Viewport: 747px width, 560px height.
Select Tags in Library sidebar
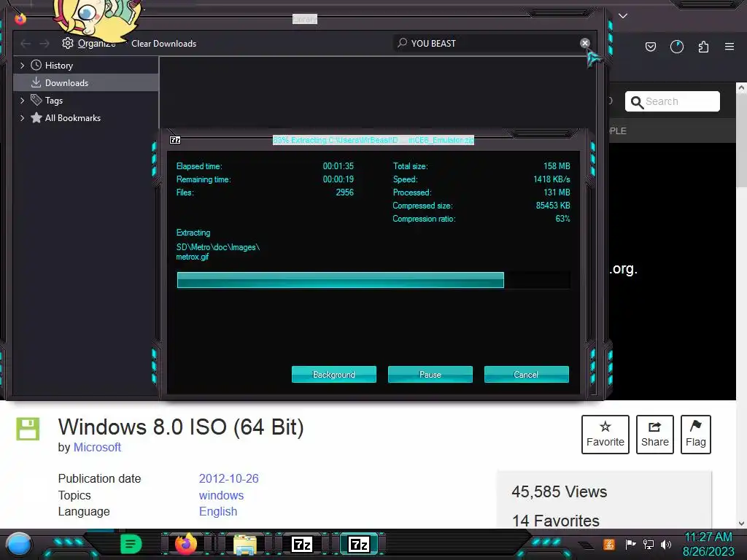[x=54, y=101]
